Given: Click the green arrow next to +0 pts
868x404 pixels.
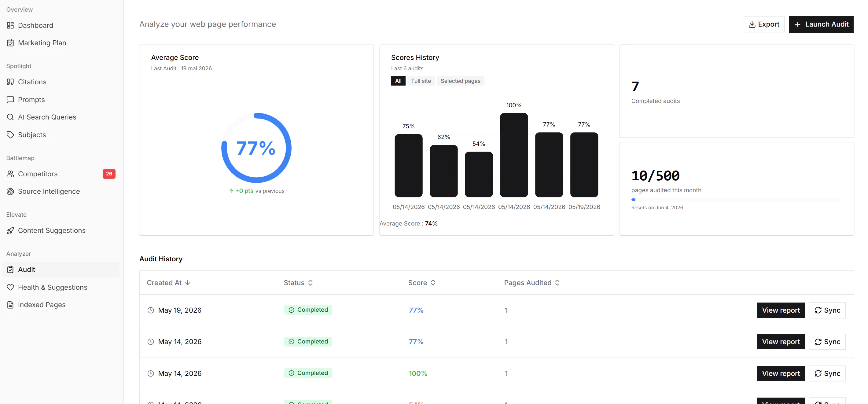Looking at the screenshot, I should pyautogui.click(x=231, y=191).
